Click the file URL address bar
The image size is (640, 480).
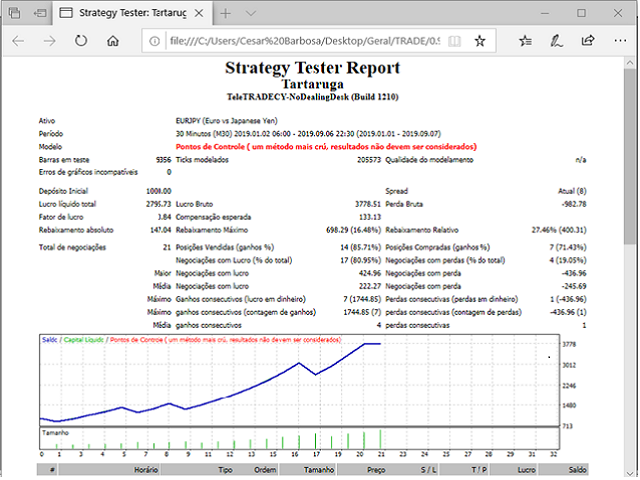[x=300, y=42]
